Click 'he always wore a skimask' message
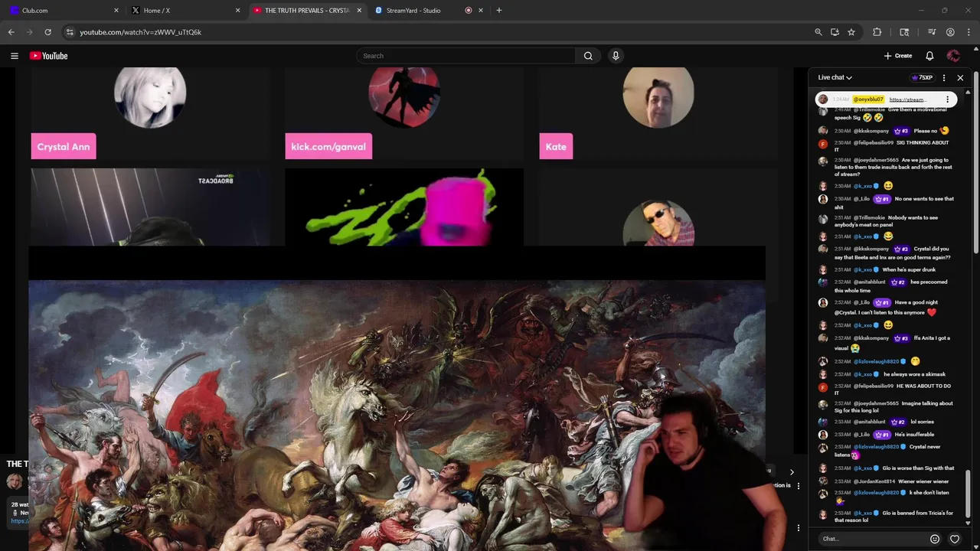The height and width of the screenshot is (551, 980). point(914,374)
